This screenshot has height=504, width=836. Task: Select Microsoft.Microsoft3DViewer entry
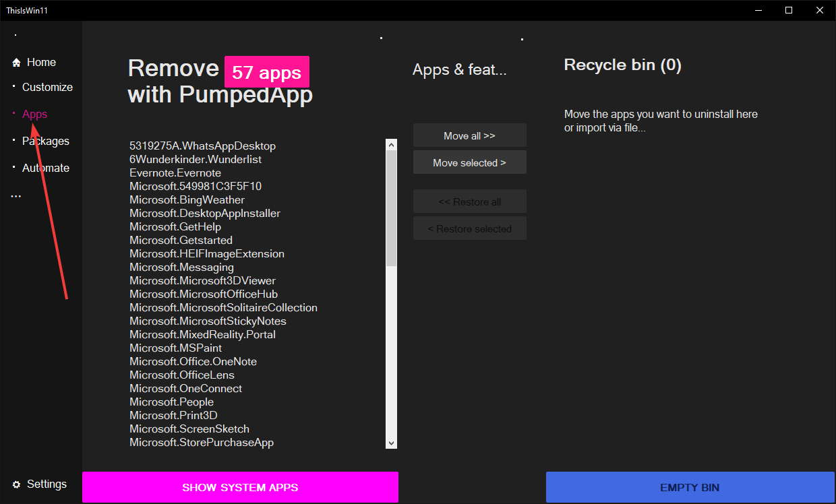click(x=202, y=280)
